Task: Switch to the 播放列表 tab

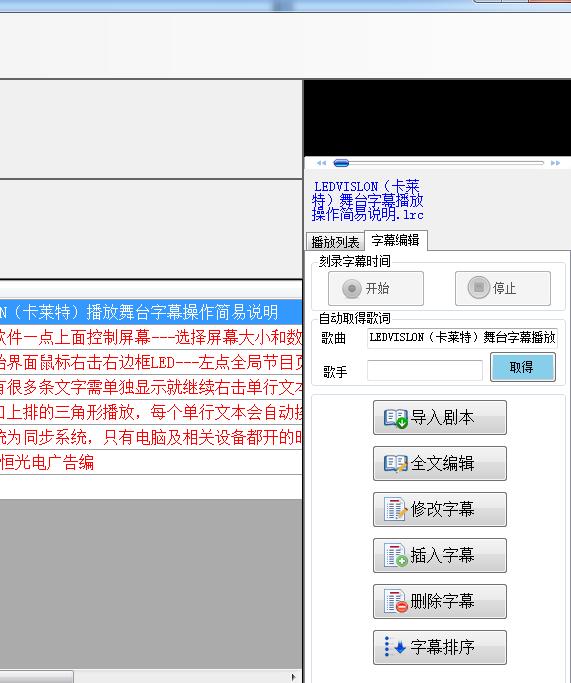Action: tap(335, 242)
